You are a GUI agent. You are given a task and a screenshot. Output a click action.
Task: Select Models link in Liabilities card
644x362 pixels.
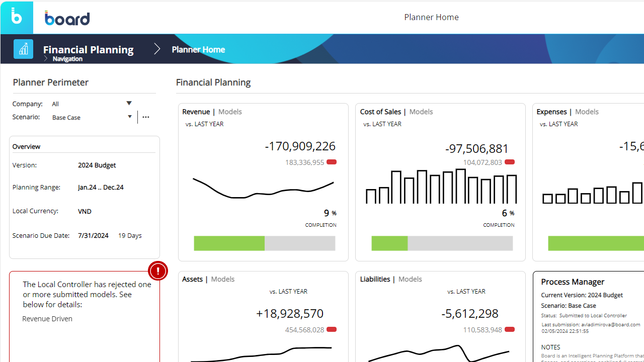click(410, 279)
